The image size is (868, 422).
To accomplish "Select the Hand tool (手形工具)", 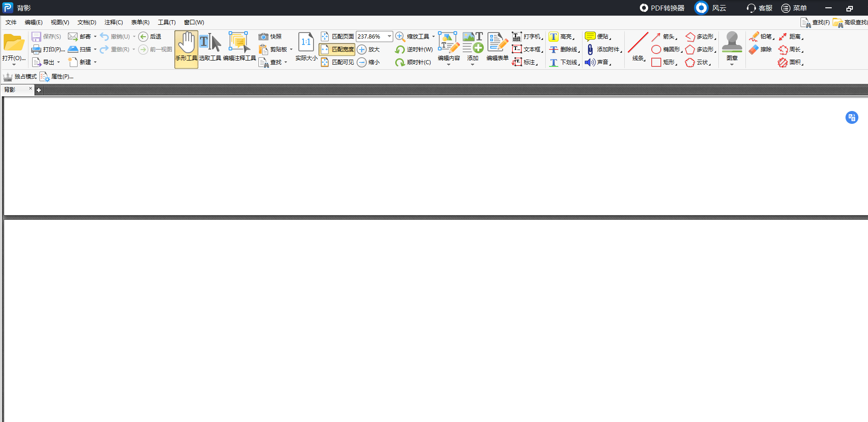I will click(186, 49).
